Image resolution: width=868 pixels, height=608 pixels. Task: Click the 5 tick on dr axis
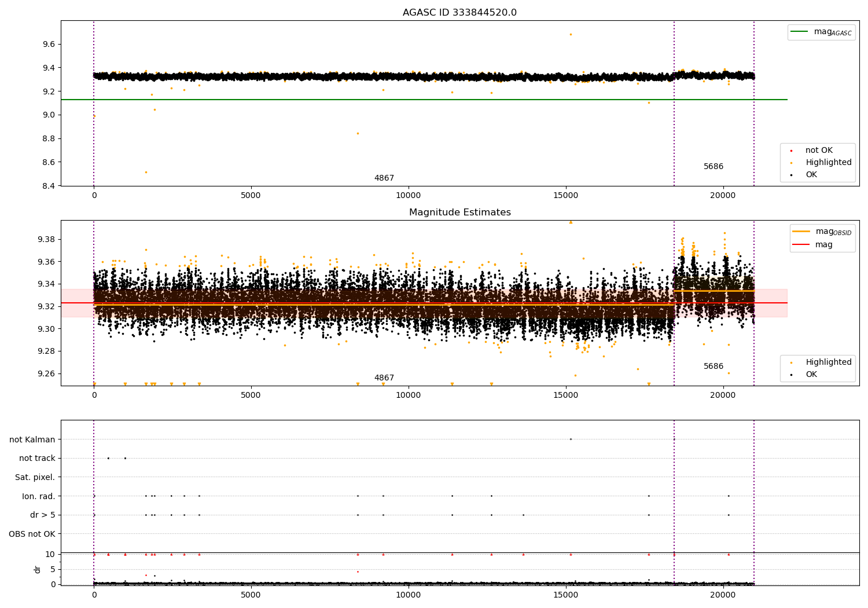[x=53, y=569]
